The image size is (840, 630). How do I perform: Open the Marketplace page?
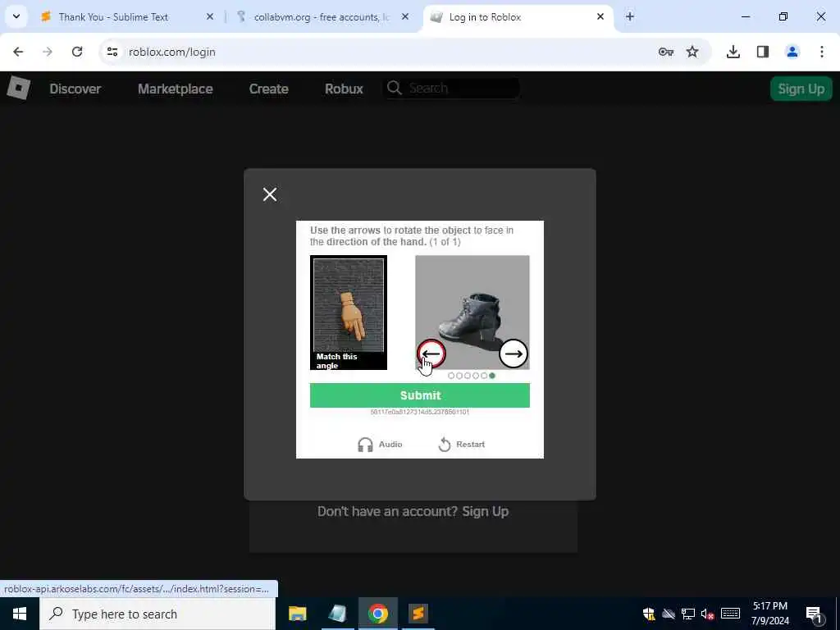click(x=176, y=89)
